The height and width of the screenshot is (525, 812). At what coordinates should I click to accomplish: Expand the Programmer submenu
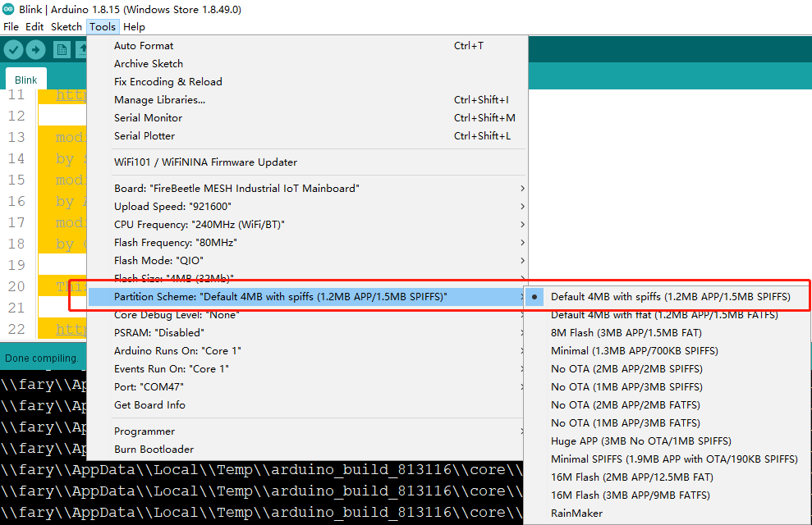point(308,431)
